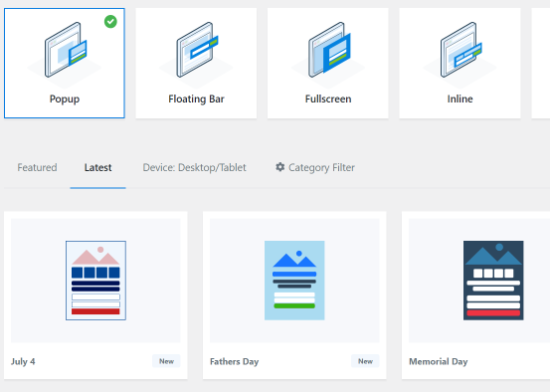Click the gear icon beside Category Filter
This screenshot has width=550, height=392.
[280, 167]
